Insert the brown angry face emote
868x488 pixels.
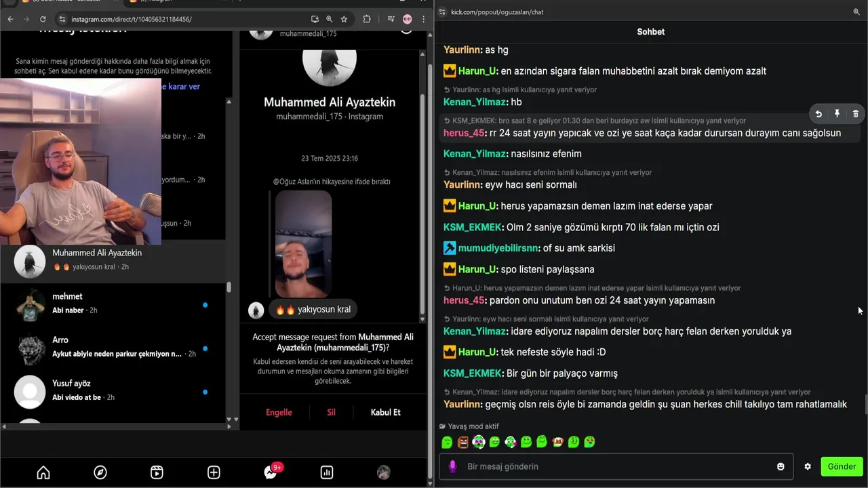point(462,442)
